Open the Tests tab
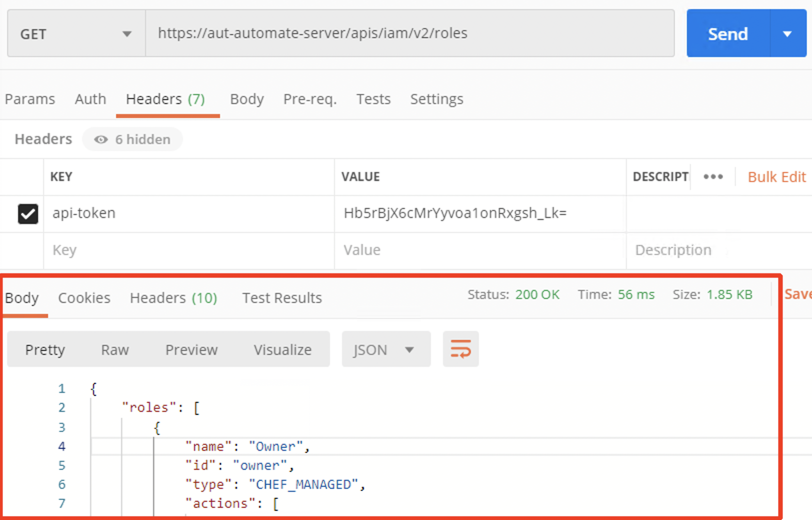The width and height of the screenshot is (812, 520). point(373,99)
